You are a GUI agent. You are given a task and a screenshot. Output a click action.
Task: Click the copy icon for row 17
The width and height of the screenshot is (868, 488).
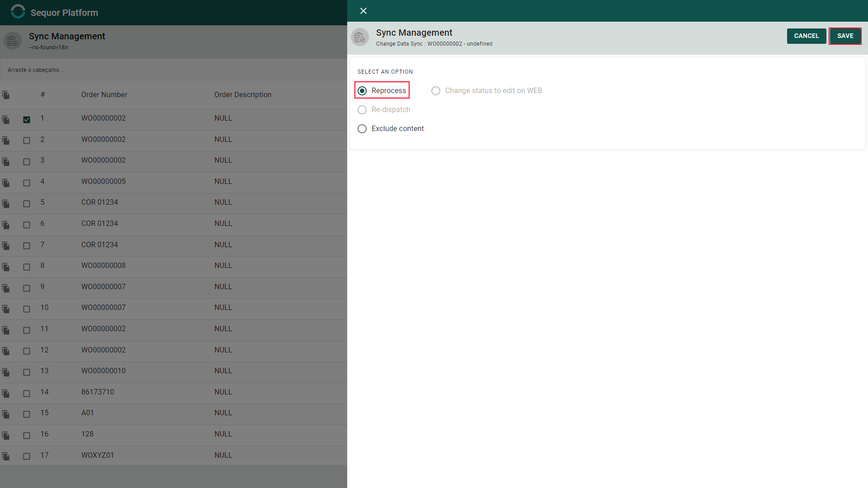(6, 456)
